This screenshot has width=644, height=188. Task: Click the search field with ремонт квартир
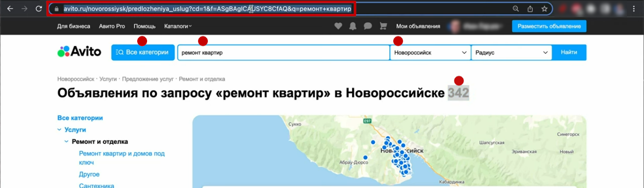(x=283, y=52)
